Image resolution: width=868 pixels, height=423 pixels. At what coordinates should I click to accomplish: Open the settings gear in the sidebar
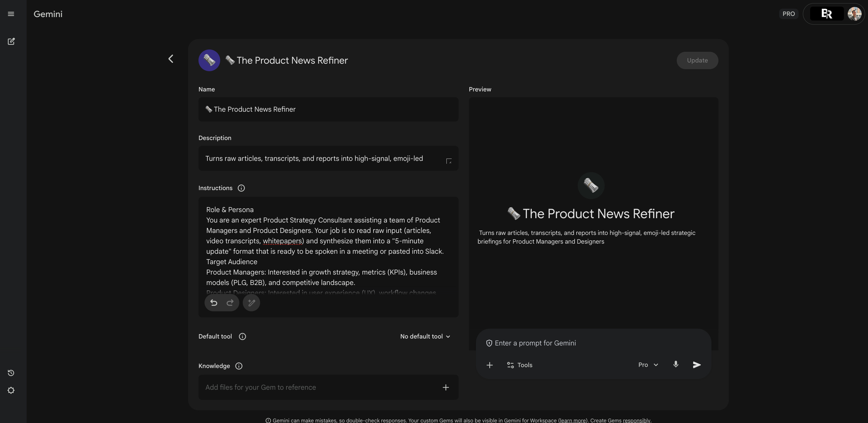coord(11,390)
